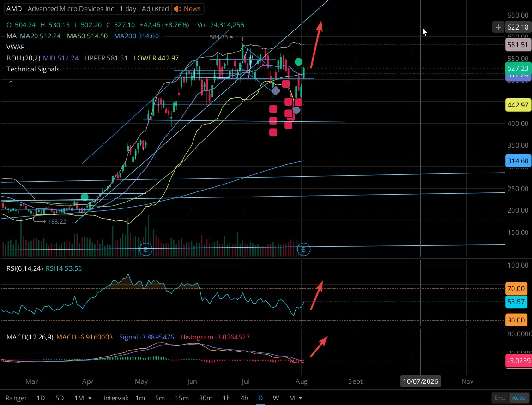Select the W weekly interval
Image resolution: width=532 pixels, height=405 pixels.
tap(276, 398)
